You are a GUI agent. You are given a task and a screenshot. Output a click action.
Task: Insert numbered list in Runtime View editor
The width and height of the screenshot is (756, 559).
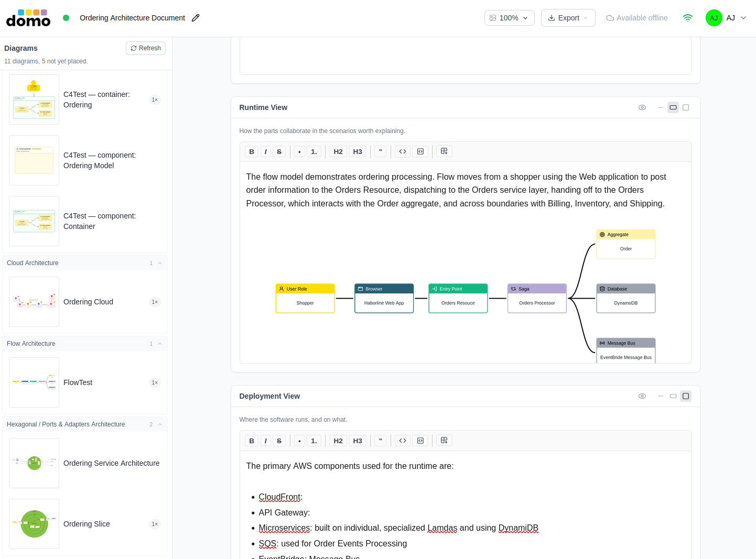pos(314,151)
